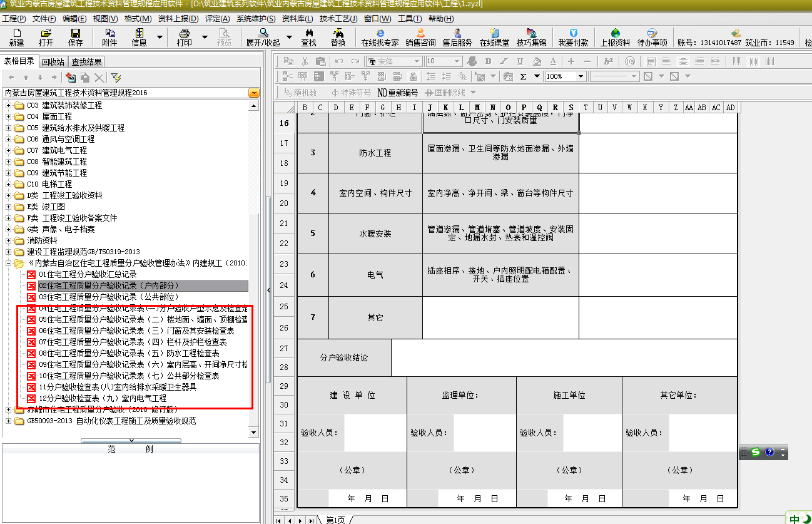Expand the C07 建筑电气工程 folder
Viewport: 812px width, 524px height.
point(9,151)
